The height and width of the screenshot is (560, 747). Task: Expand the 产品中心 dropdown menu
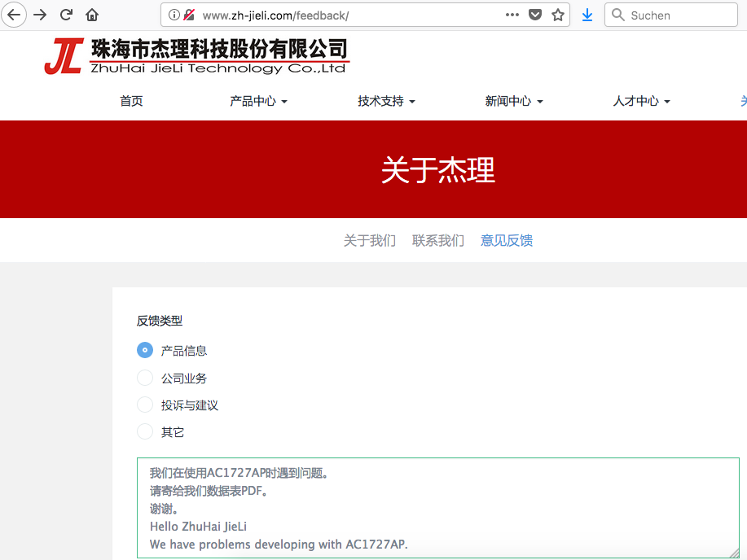(258, 101)
